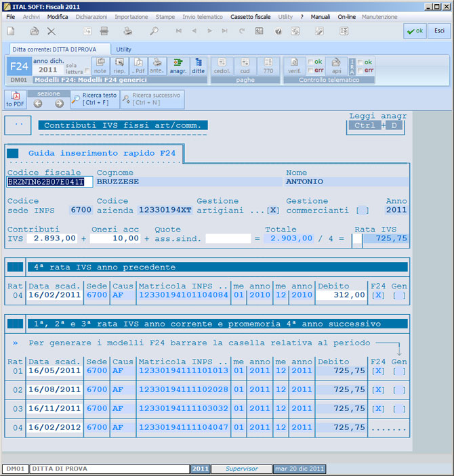Toggle Gestione artigiani checkbox

[273, 211]
